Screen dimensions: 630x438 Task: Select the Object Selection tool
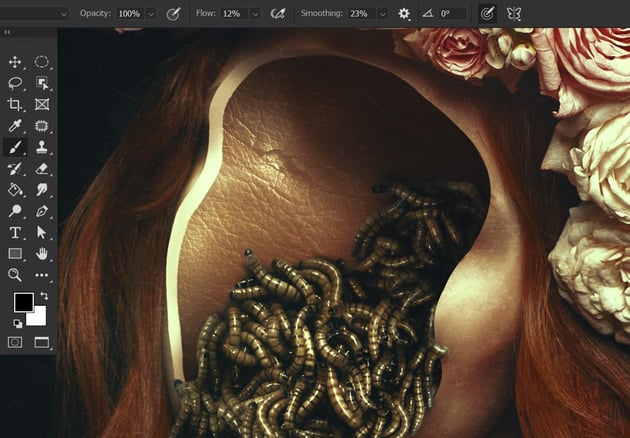coord(42,83)
